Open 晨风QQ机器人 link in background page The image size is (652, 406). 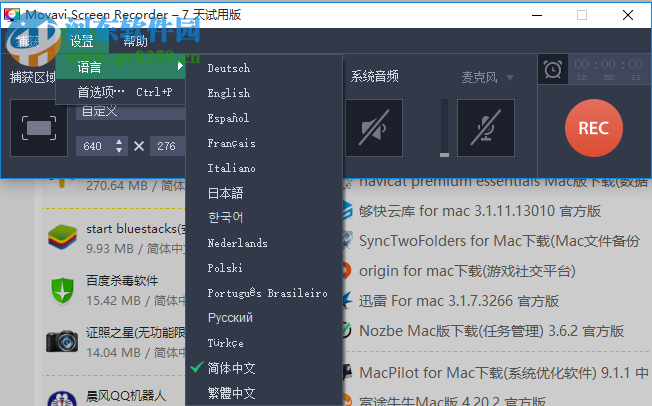click(126, 395)
